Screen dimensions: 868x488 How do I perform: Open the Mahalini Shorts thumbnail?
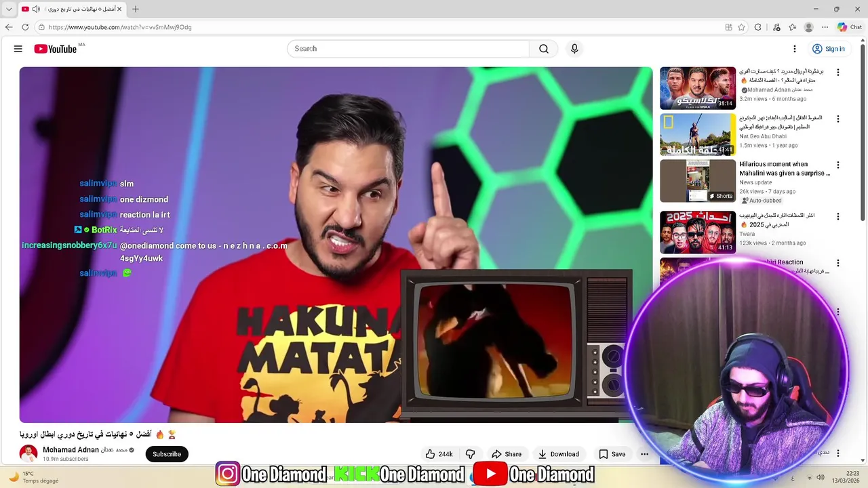[x=698, y=181]
